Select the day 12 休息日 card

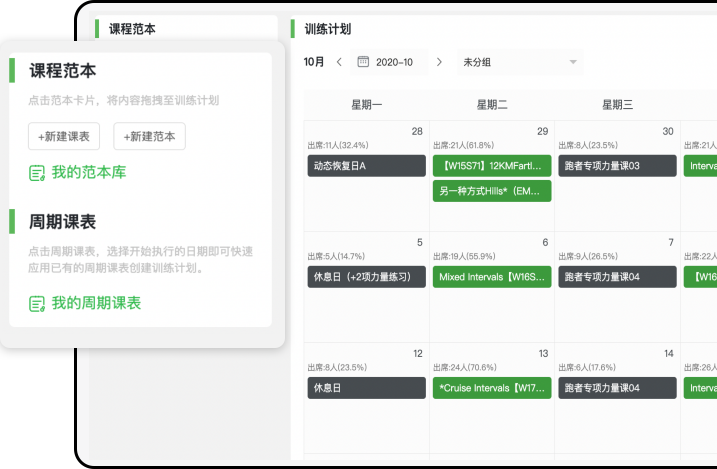click(x=366, y=388)
